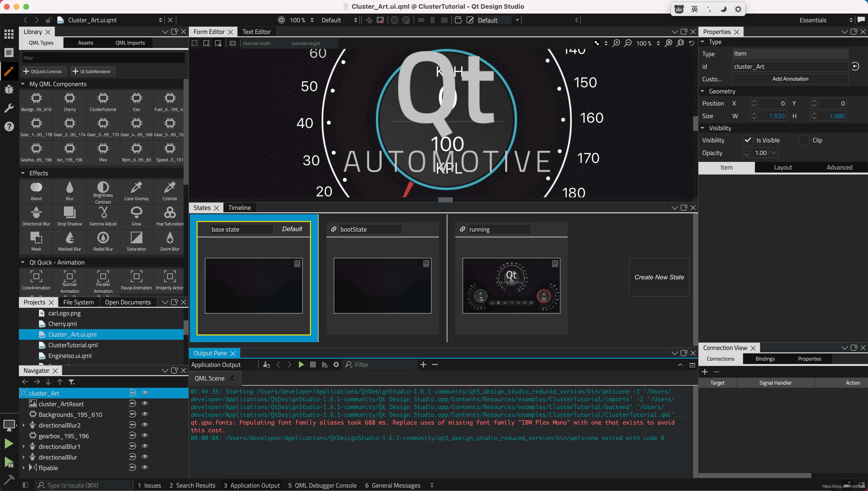Reset the form editor view
868x491 pixels.
tap(691, 43)
